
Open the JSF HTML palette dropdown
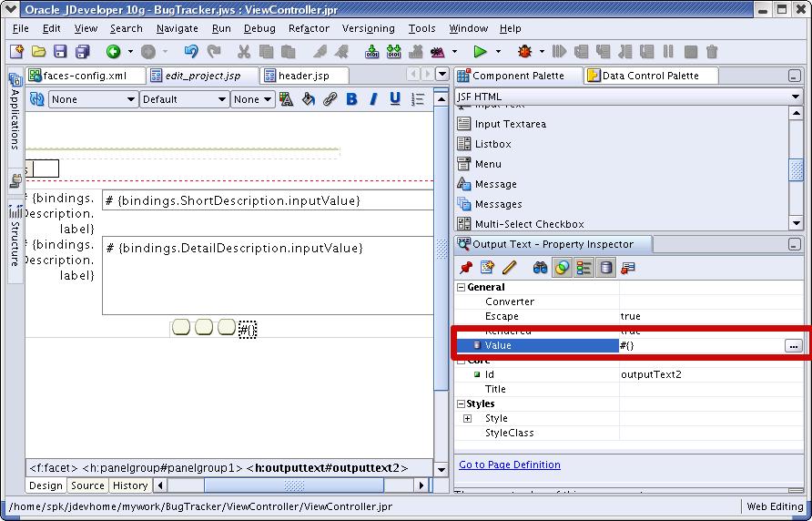pos(628,97)
